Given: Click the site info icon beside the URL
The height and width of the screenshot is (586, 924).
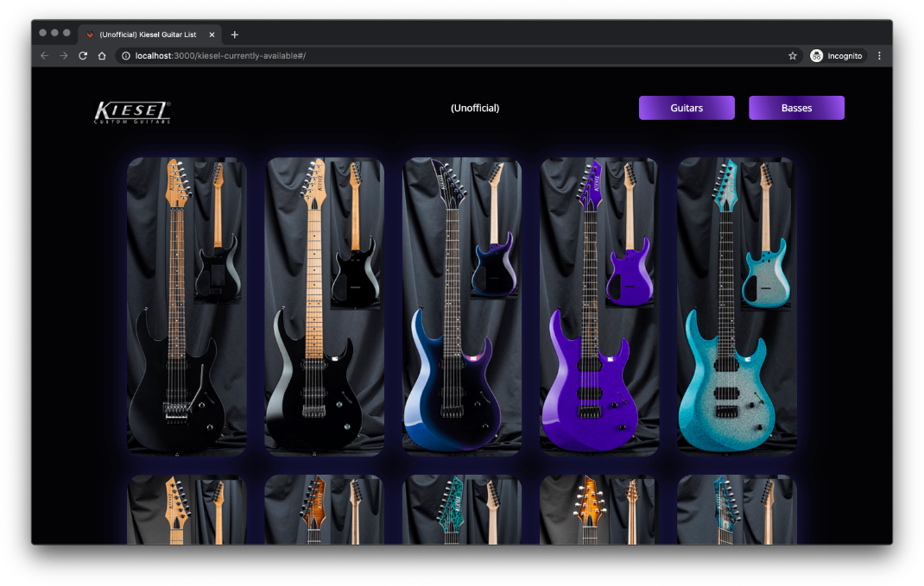Looking at the screenshot, I should pos(126,55).
